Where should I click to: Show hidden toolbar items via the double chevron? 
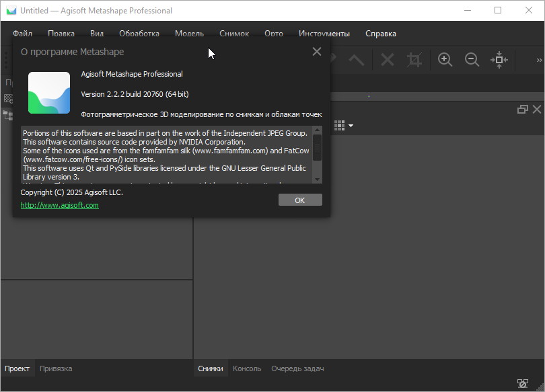[x=539, y=60]
